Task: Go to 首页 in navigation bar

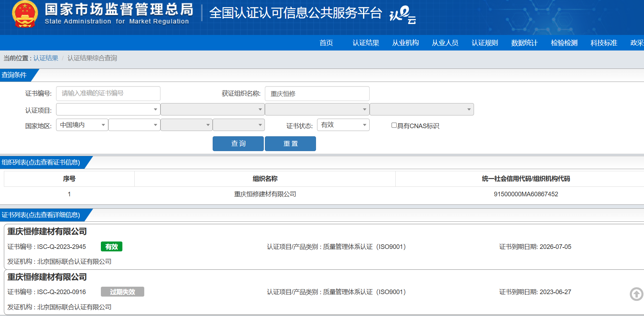Action: 326,43
